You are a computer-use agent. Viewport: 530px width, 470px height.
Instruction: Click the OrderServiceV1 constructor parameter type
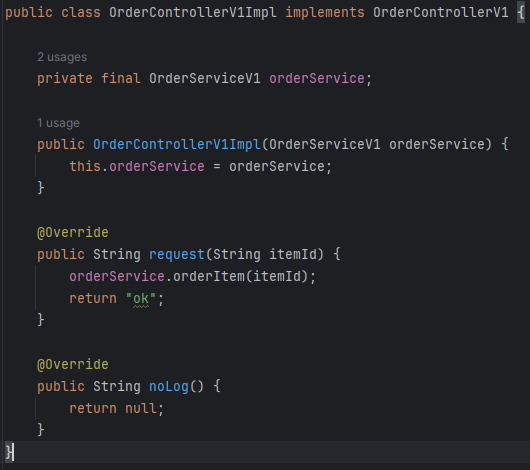point(325,144)
